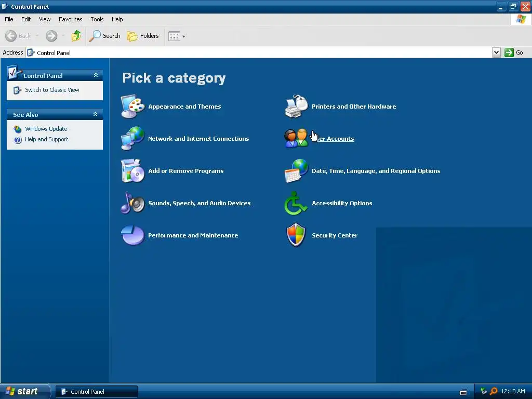Open the User Accounts people icon
The height and width of the screenshot is (399, 532).
click(x=296, y=138)
